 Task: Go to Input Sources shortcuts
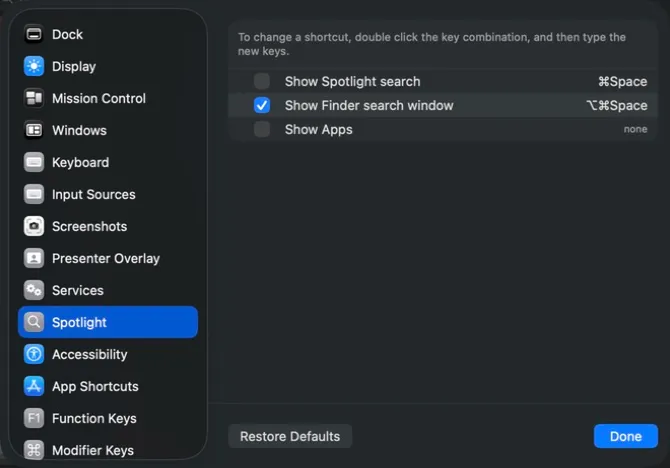click(x=94, y=195)
